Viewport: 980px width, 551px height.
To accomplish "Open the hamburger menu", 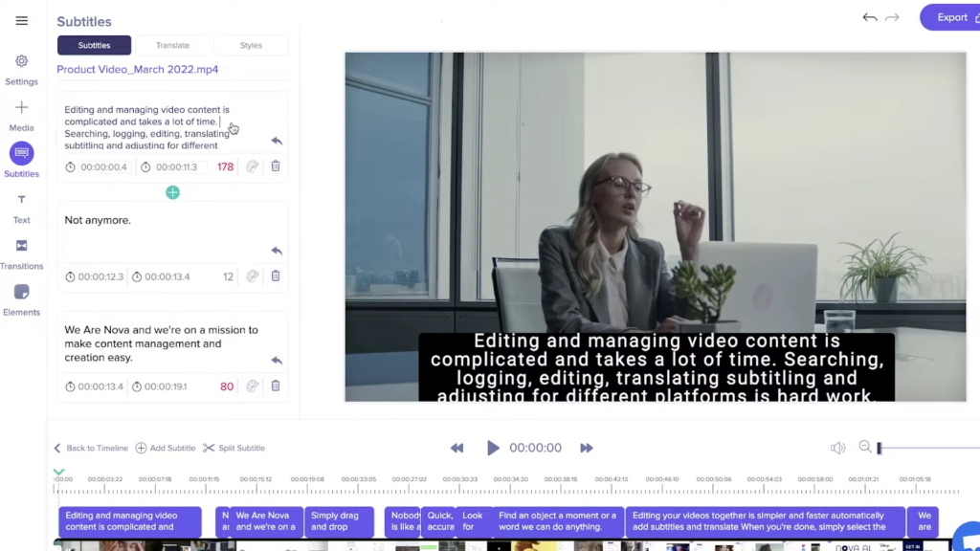I will [21, 20].
